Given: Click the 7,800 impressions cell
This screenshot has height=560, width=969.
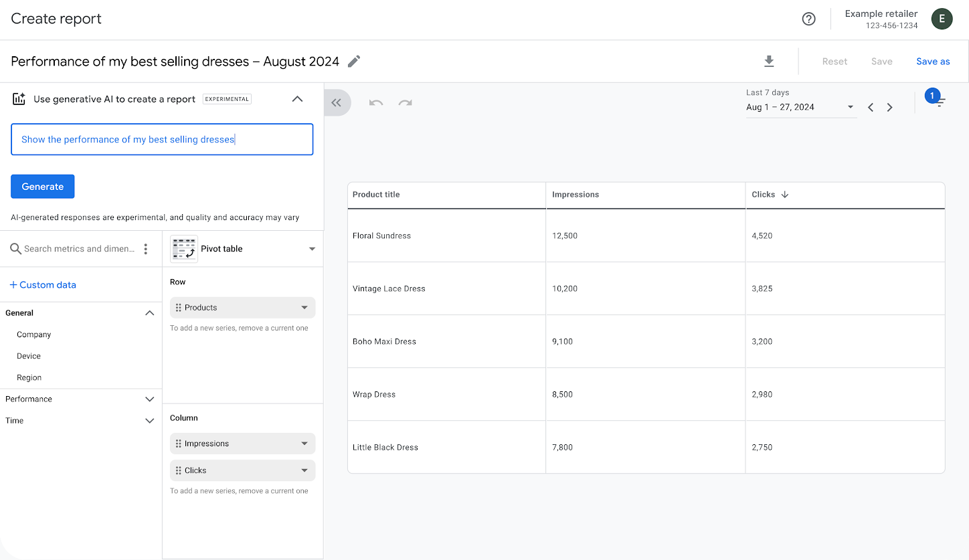Looking at the screenshot, I should pyautogui.click(x=563, y=447).
